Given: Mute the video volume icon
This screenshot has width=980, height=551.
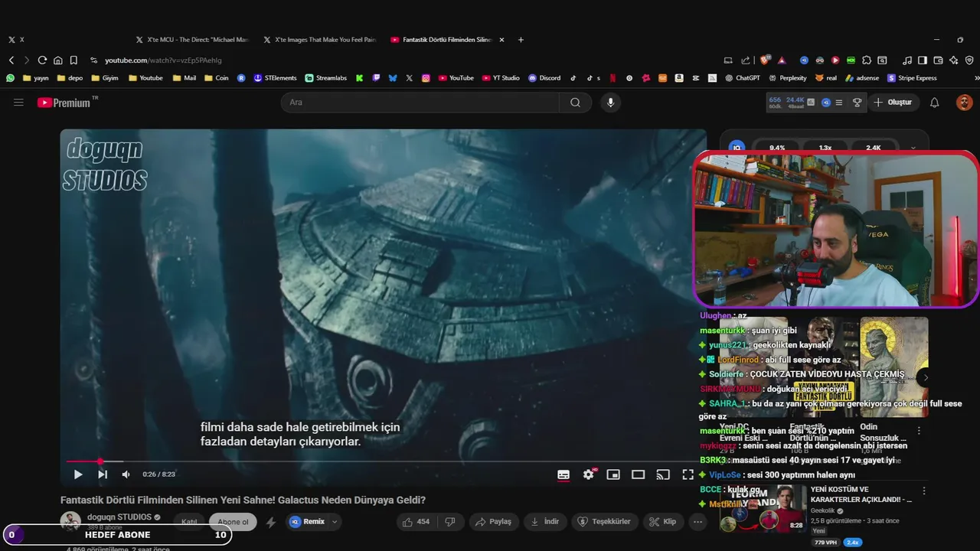Looking at the screenshot, I should [126, 474].
